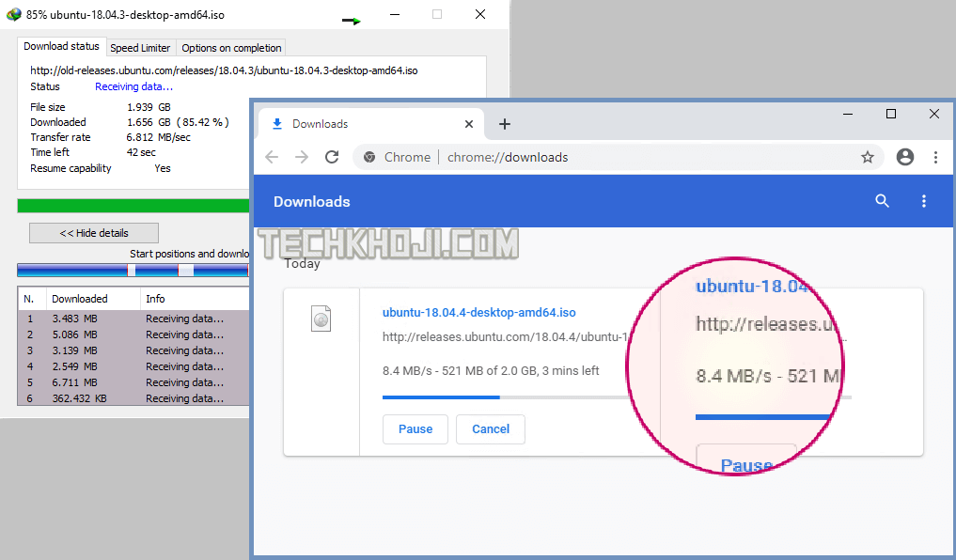The height and width of the screenshot is (560, 956).
Task: Select connection 2 row with 5.086 MB
Action: 133,334
